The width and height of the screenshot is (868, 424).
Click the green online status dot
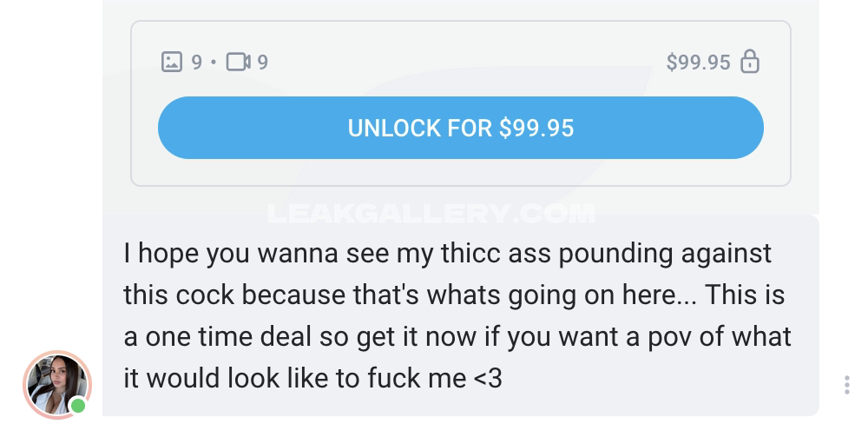pos(78,406)
